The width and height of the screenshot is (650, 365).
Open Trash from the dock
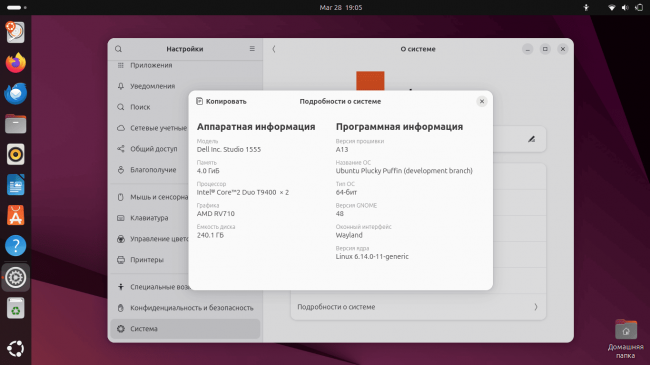15,308
